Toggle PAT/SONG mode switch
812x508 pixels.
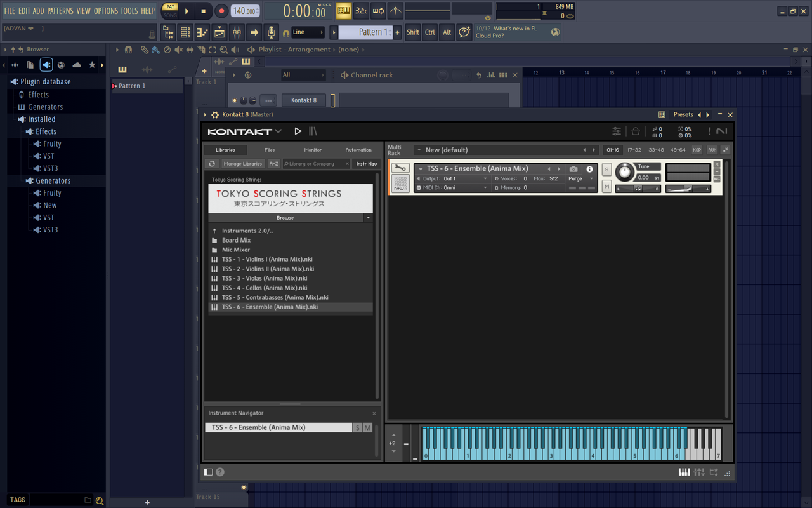[170, 11]
